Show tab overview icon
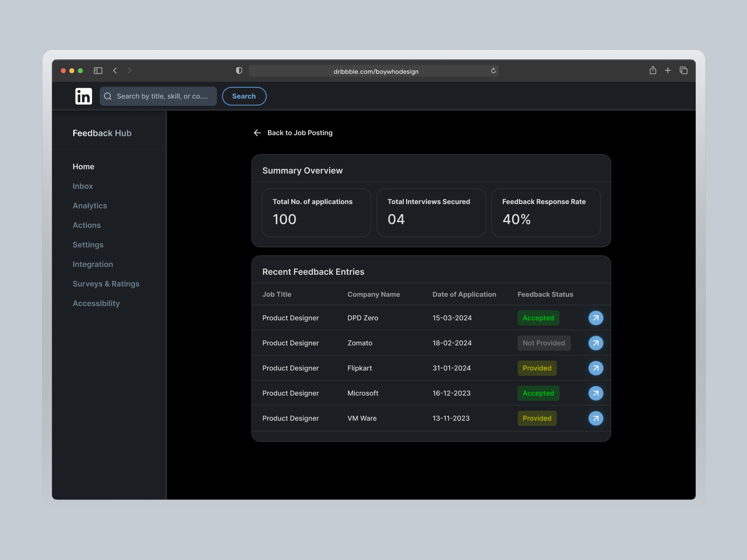The height and width of the screenshot is (560, 747). click(684, 70)
